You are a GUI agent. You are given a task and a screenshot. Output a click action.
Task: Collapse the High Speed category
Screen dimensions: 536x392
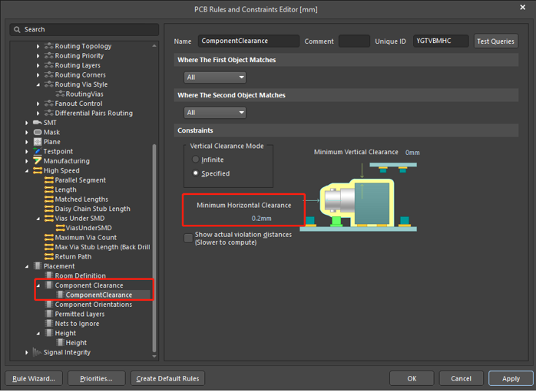(x=27, y=170)
